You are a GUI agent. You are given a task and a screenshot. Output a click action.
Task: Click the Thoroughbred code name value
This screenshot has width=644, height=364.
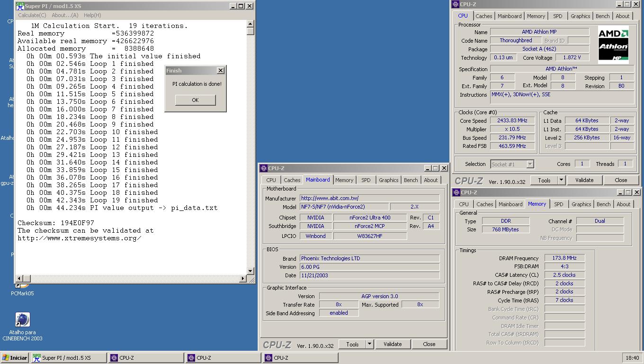516,40
